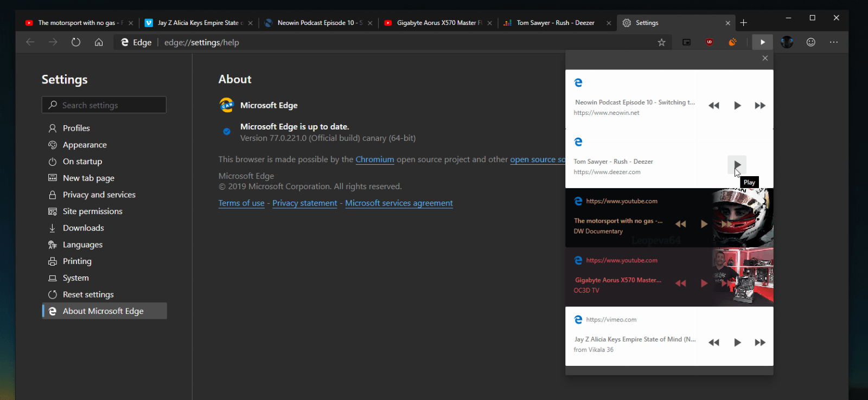Click the browser back arrow
Viewport: 868px width, 400px height.
coord(30,42)
